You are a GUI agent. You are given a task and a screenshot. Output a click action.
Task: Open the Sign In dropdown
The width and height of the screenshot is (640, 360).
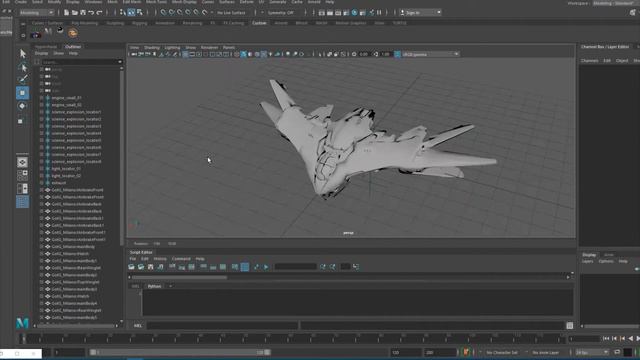point(420,13)
